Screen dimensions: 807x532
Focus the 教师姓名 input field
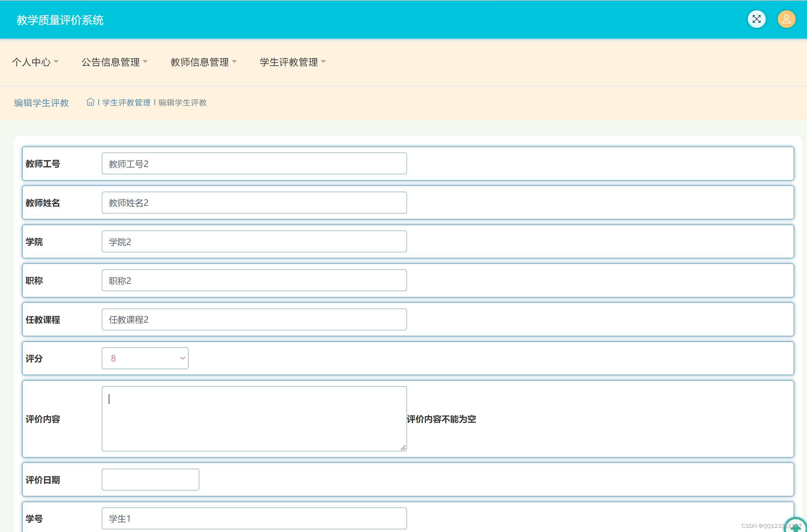254,202
